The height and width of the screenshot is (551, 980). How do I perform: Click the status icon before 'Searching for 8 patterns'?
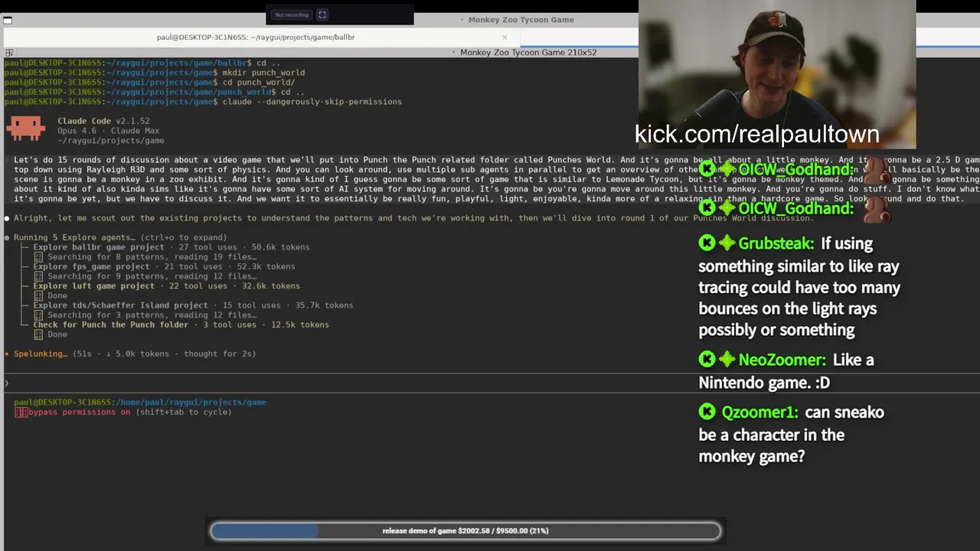38,257
